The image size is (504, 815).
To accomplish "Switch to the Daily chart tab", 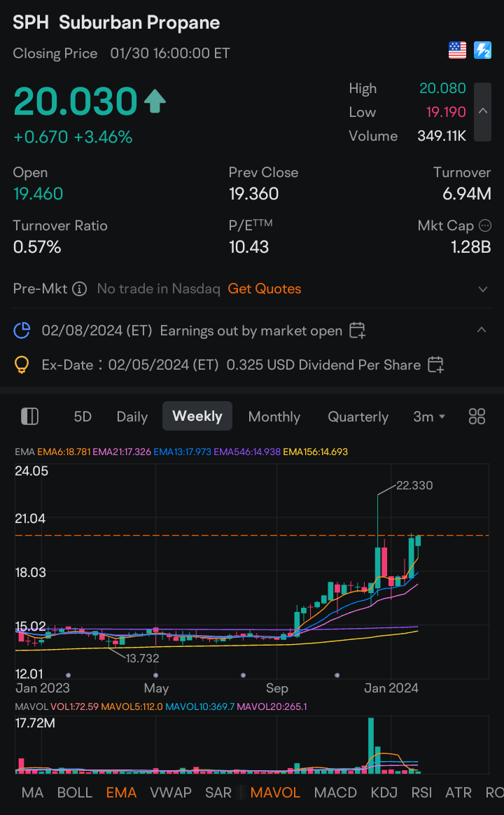I will pos(132,417).
